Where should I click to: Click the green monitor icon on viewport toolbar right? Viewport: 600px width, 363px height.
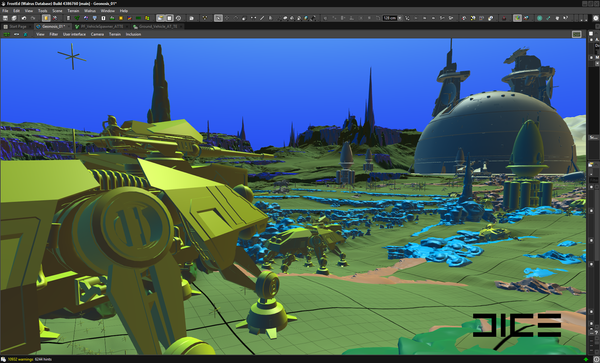point(576,34)
